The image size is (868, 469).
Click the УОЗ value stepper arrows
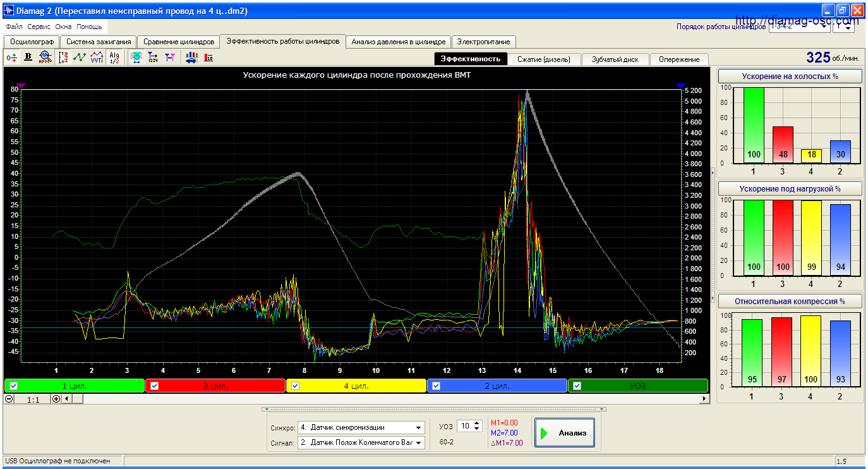click(477, 427)
